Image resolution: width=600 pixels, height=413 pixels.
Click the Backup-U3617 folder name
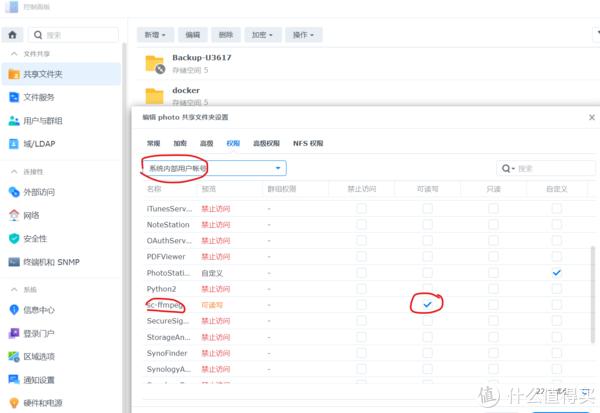tap(202, 57)
